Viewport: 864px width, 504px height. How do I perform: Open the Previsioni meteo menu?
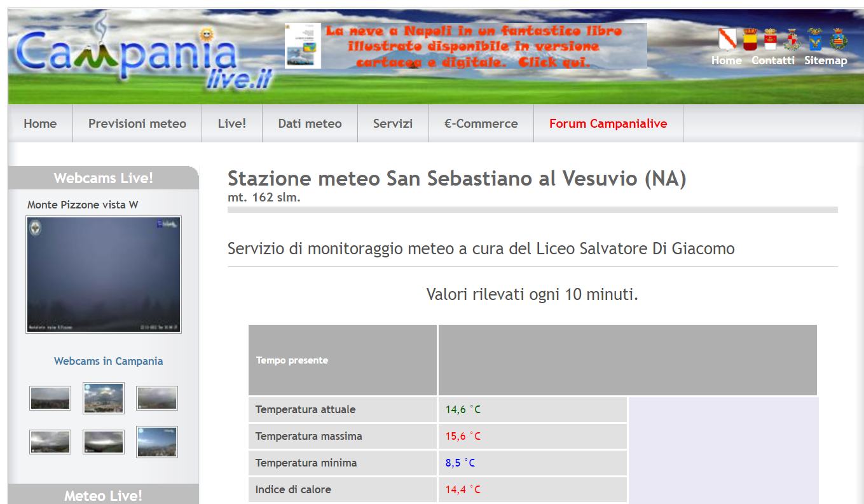(x=137, y=124)
